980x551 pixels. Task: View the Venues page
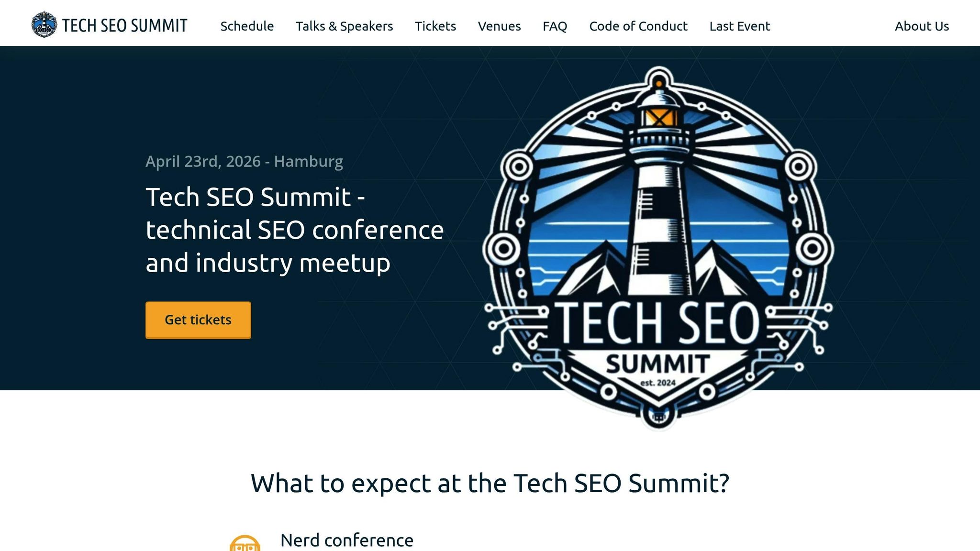click(499, 26)
